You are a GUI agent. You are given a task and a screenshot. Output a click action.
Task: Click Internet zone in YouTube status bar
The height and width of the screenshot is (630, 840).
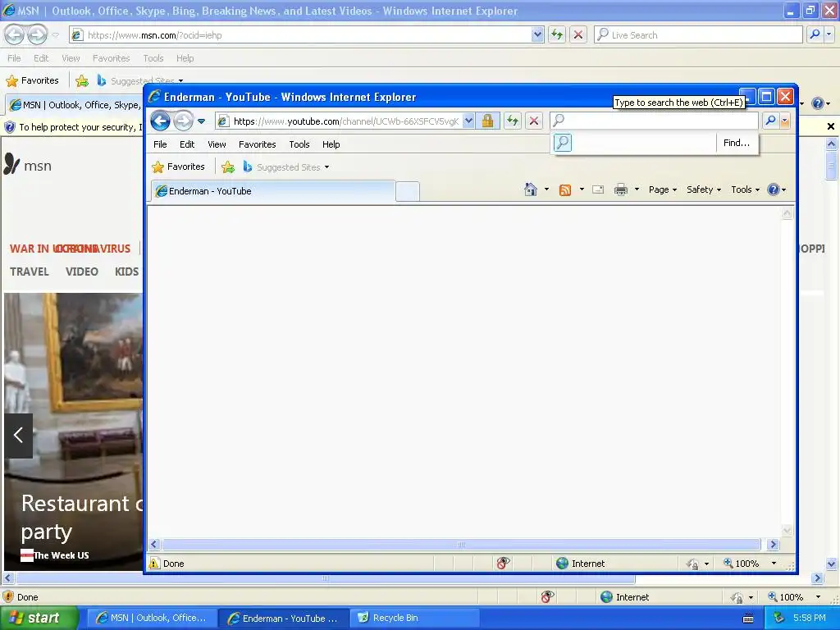581,563
